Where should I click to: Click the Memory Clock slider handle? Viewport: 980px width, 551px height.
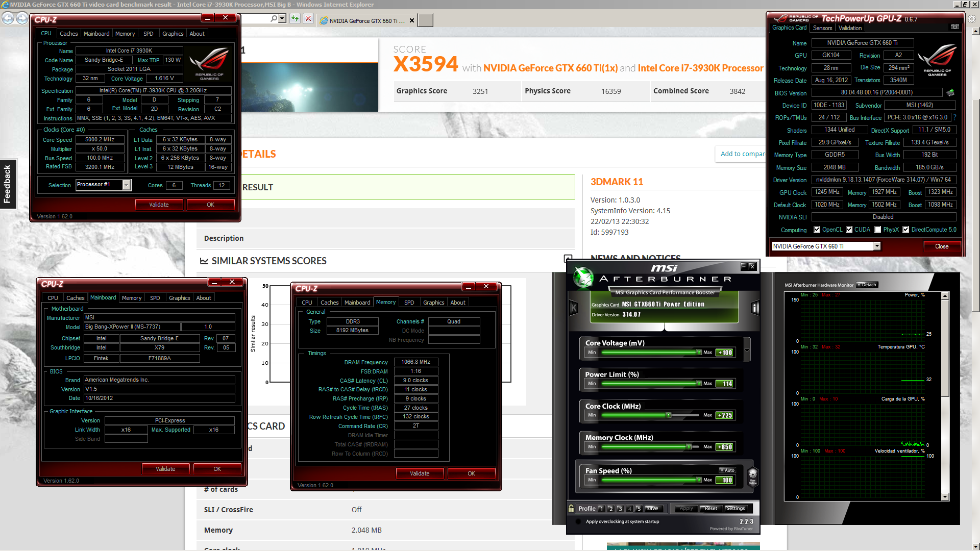(689, 447)
